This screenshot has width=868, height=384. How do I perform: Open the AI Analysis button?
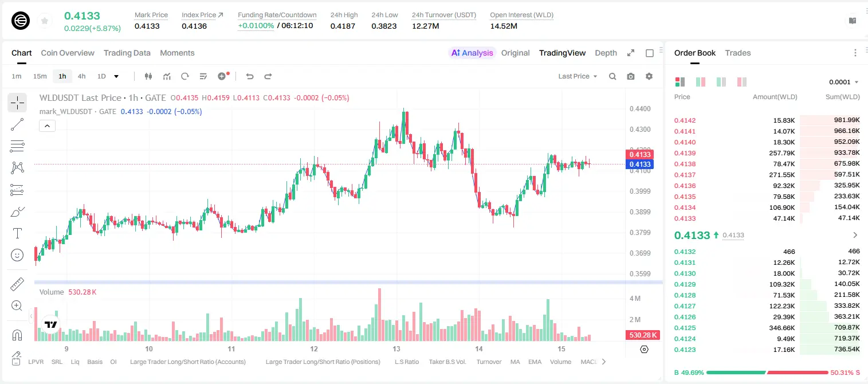tap(472, 53)
